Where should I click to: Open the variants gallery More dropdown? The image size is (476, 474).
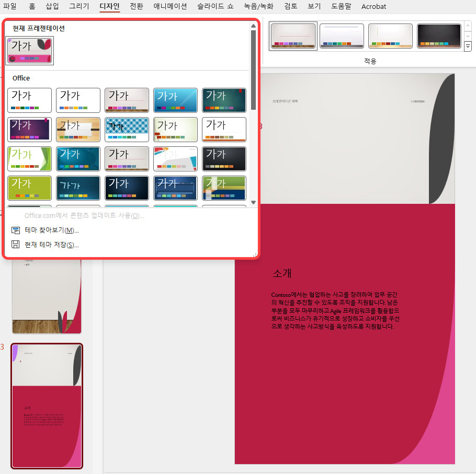pyautogui.click(x=468, y=47)
